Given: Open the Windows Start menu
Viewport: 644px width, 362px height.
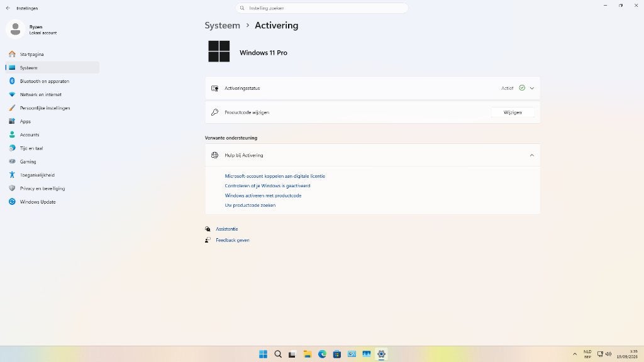Looking at the screenshot, I should [x=264, y=354].
